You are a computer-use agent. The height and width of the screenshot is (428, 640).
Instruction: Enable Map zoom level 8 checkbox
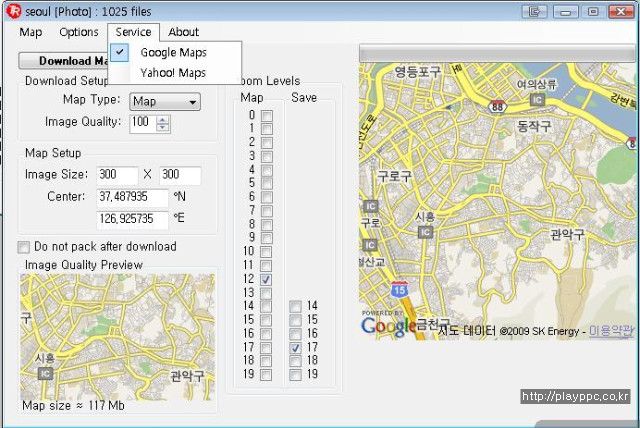coord(267,225)
